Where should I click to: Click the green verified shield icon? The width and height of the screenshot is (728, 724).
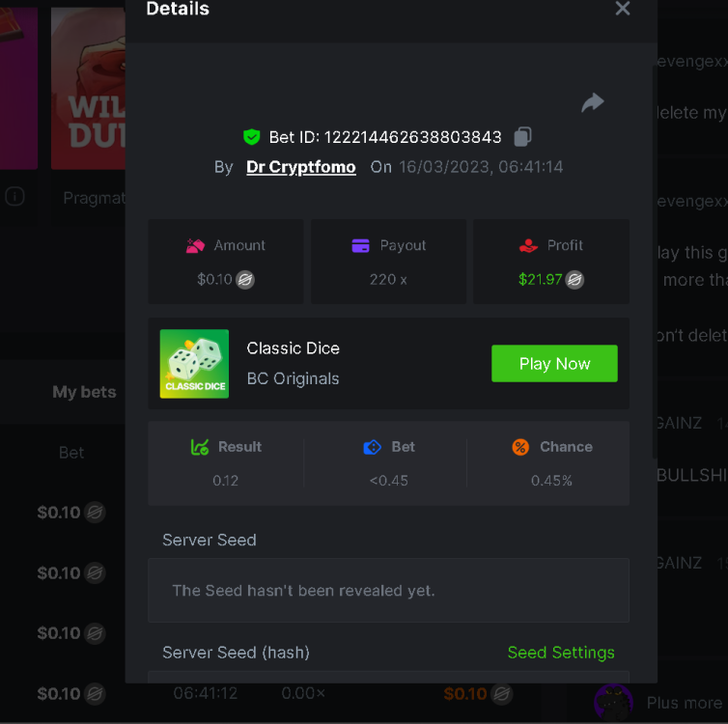[x=252, y=137]
